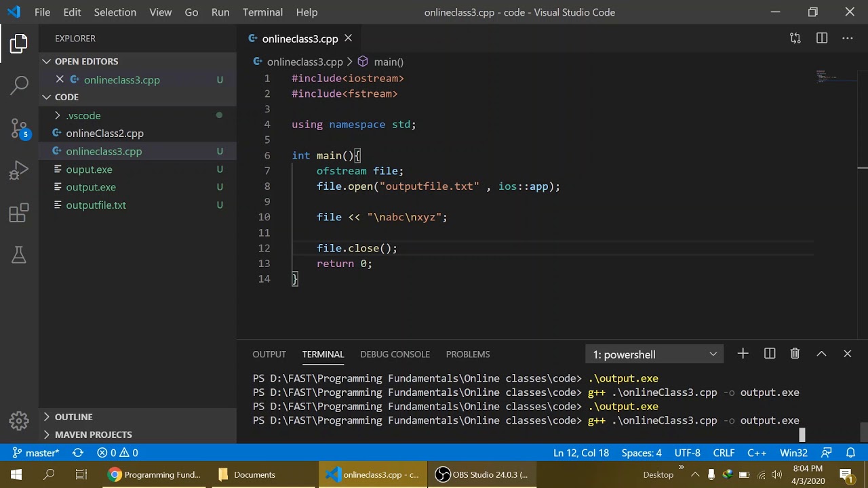Click the CRLF end-of-line status button

tap(724, 453)
